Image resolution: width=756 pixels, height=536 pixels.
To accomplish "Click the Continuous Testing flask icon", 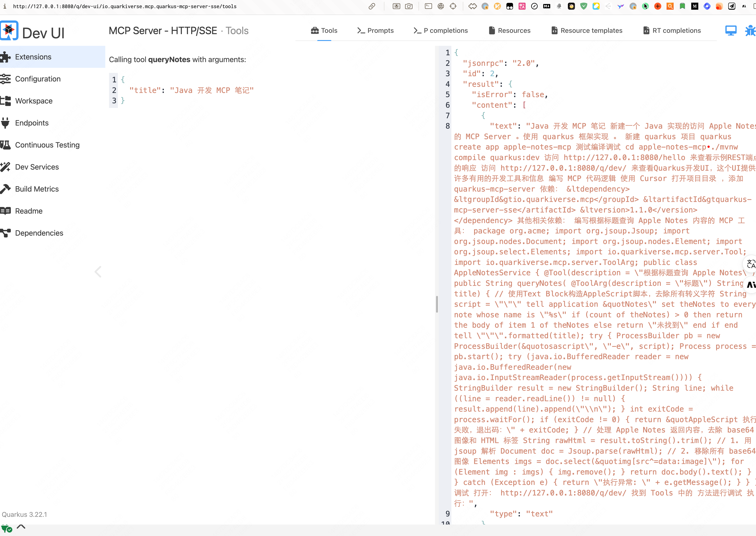I will [x=5, y=145].
